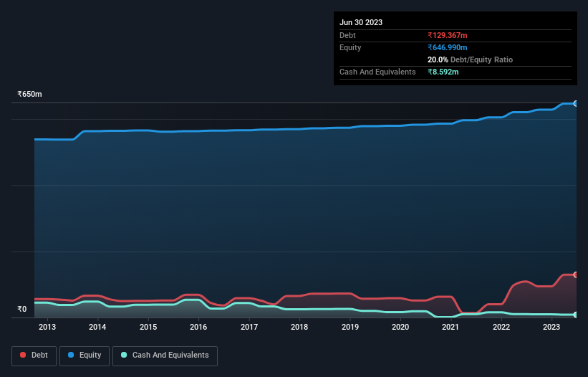Click the ₹650m y-axis label
588x377 pixels.
29,94
